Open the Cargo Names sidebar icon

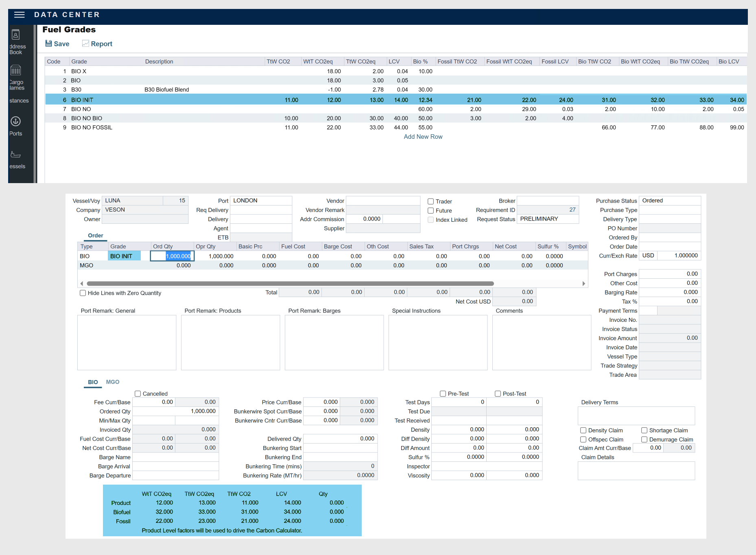click(15, 70)
